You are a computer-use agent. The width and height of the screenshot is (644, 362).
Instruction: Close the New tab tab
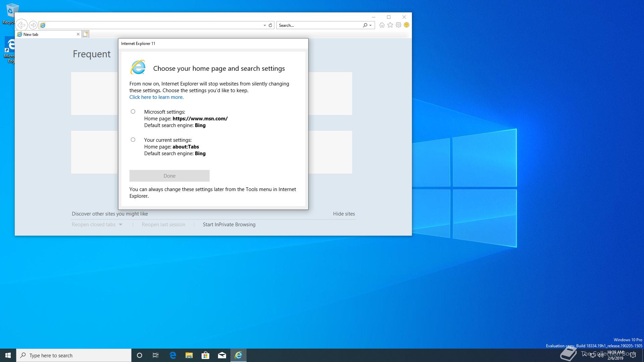click(78, 34)
